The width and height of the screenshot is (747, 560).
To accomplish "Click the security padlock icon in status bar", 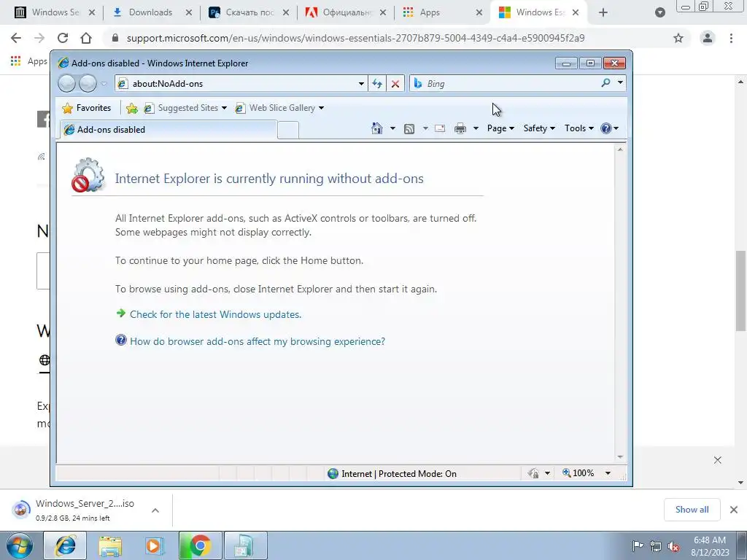I will coord(533,472).
